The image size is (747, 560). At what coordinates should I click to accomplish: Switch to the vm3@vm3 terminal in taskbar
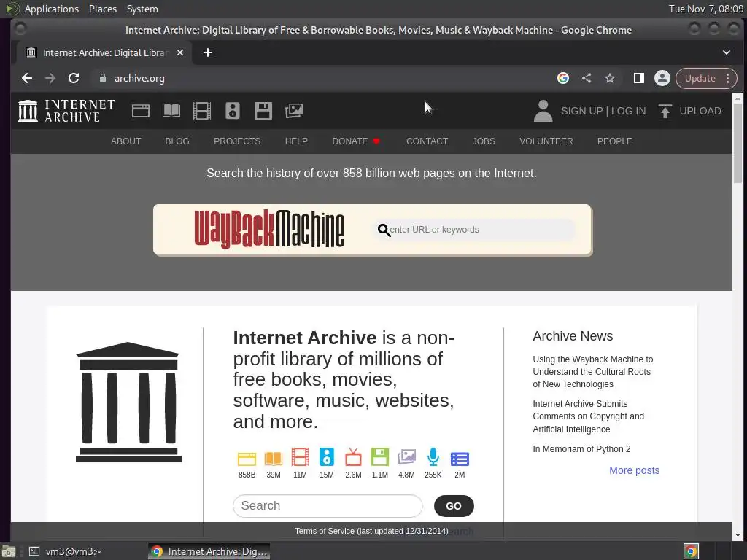pos(66,551)
